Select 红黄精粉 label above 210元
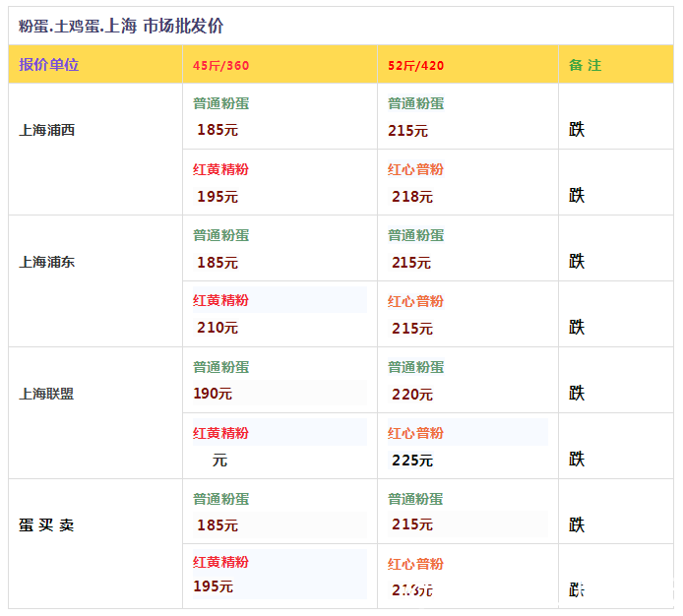Image resolution: width=683 pixels, height=616 pixels. pyautogui.click(x=220, y=300)
